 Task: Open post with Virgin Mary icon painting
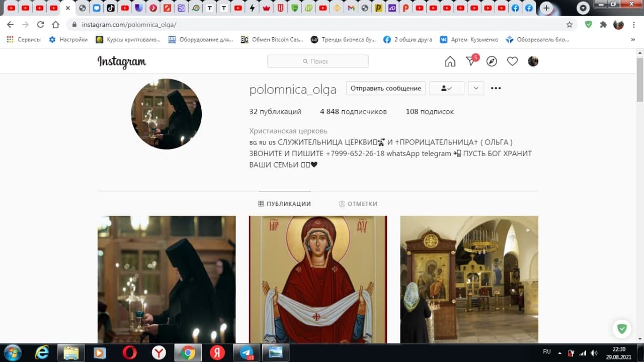(x=318, y=279)
